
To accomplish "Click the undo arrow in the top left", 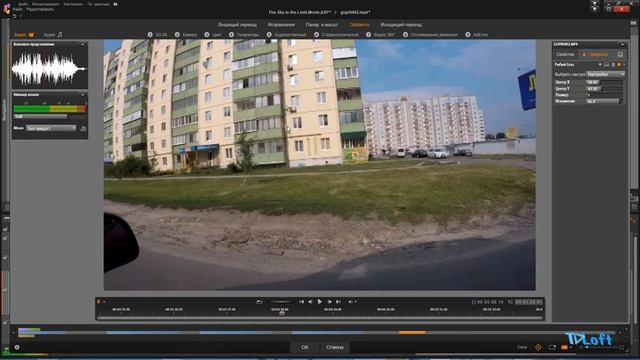I will tap(15, 16).
